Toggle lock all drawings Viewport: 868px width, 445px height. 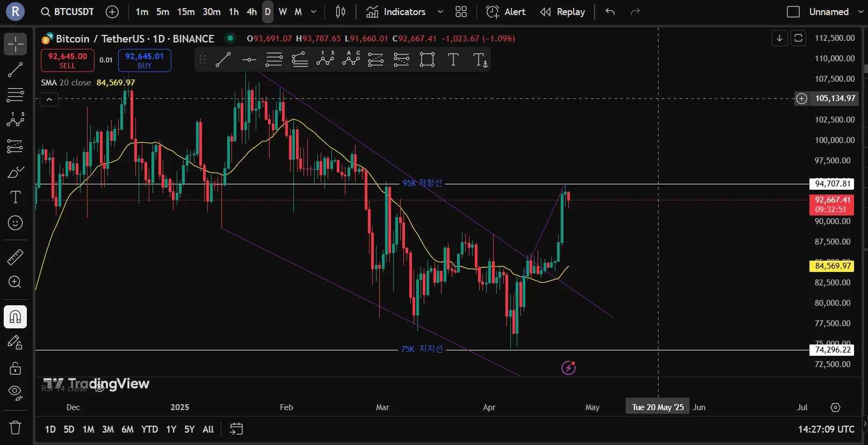tap(16, 368)
